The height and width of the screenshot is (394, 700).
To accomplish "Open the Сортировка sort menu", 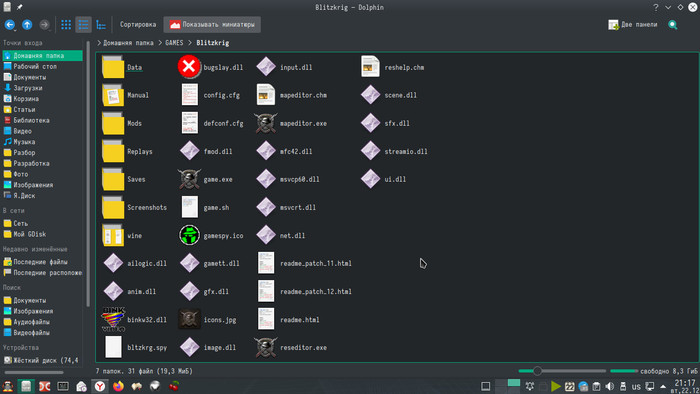I will 138,25.
